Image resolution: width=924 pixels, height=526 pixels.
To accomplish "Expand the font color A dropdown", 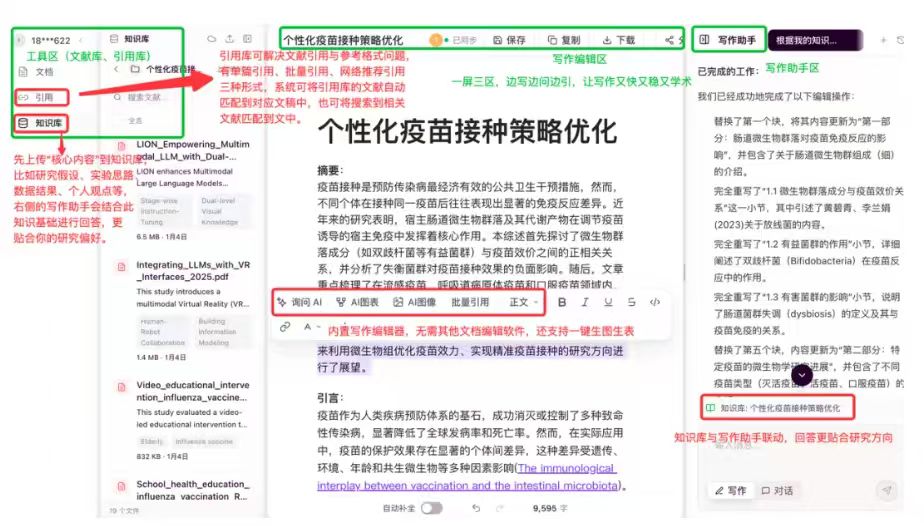I will click(x=311, y=327).
